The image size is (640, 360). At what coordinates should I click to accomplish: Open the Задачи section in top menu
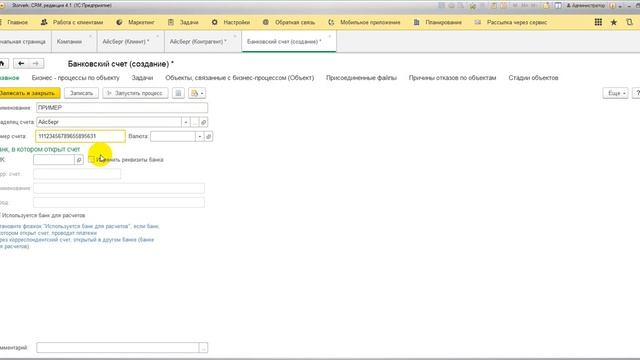pos(189,22)
